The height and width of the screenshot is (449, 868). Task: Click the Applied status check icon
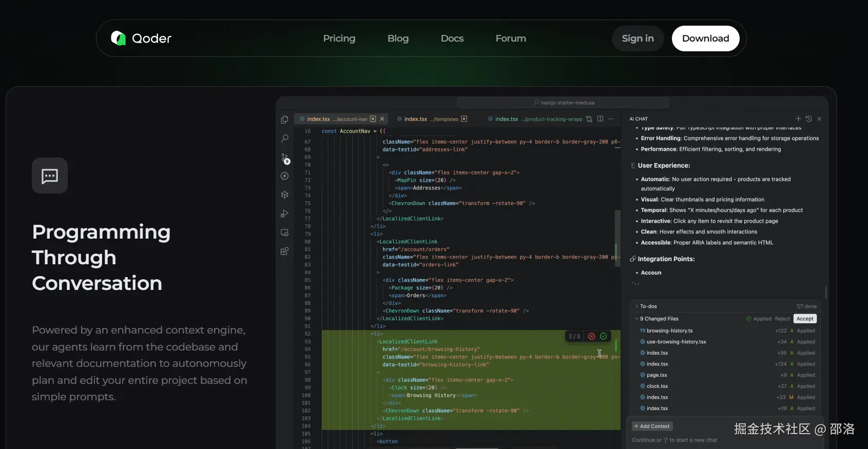click(748, 319)
